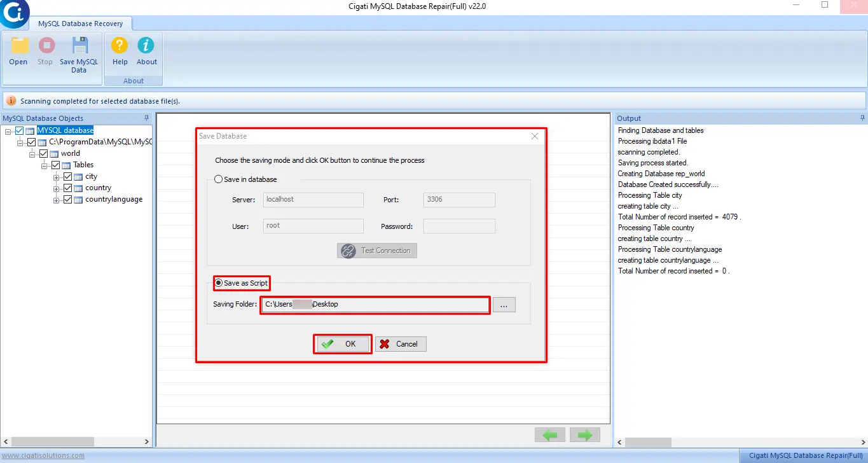
Task: Expand the country table node
Action: coord(57,188)
